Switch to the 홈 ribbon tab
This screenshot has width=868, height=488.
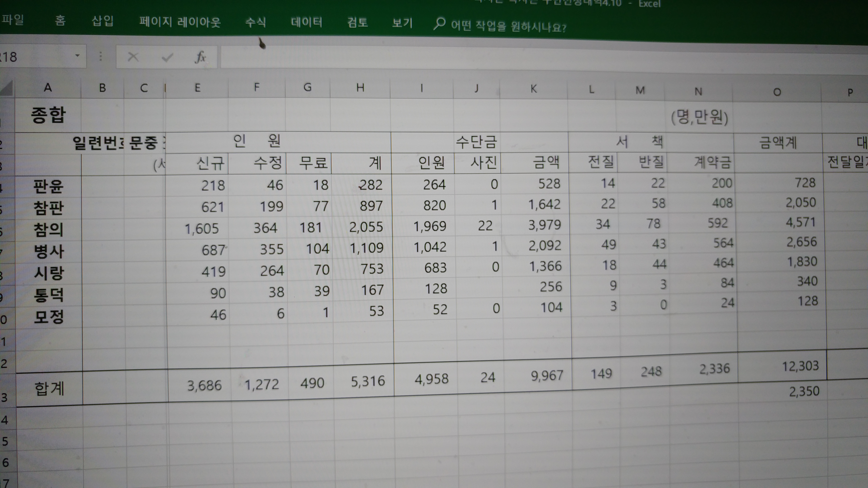(x=60, y=21)
